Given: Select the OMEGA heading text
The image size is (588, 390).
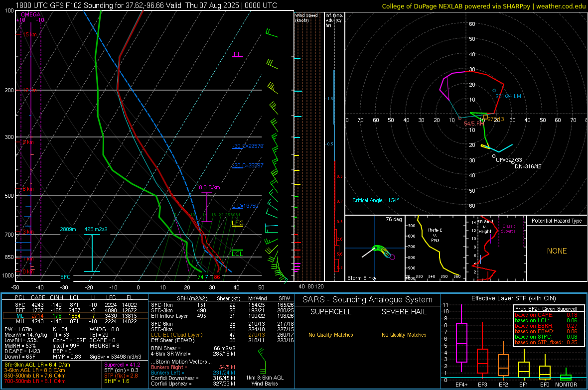Looking at the screenshot, I should tap(30, 14).
